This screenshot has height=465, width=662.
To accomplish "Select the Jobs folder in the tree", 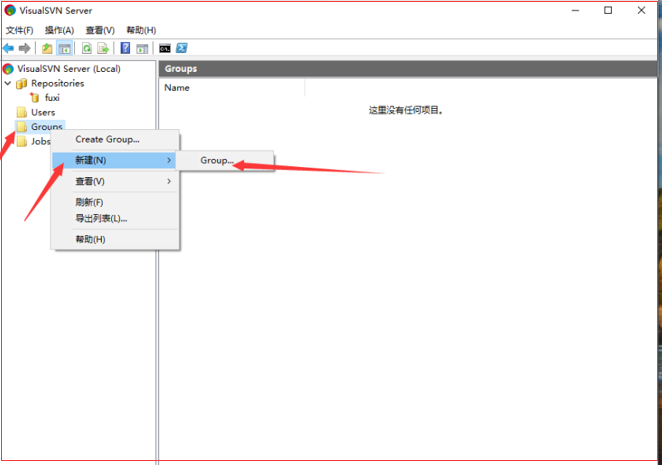I will (40, 141).
